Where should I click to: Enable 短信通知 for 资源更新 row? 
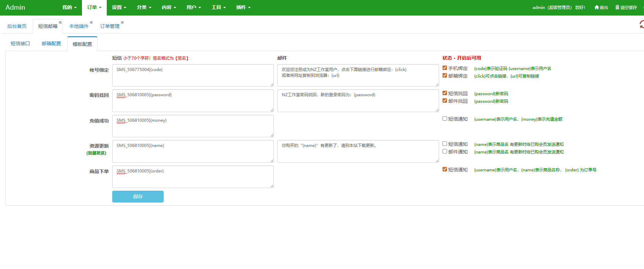445,144
